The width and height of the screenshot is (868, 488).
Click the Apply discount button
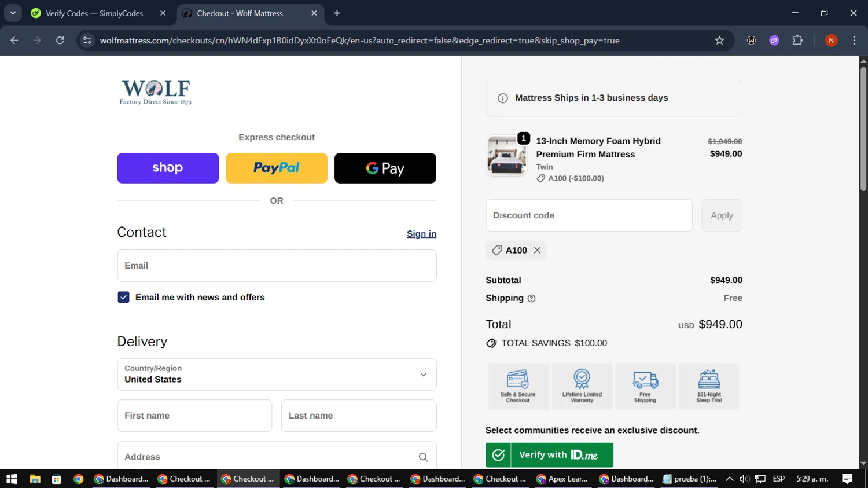722,215
